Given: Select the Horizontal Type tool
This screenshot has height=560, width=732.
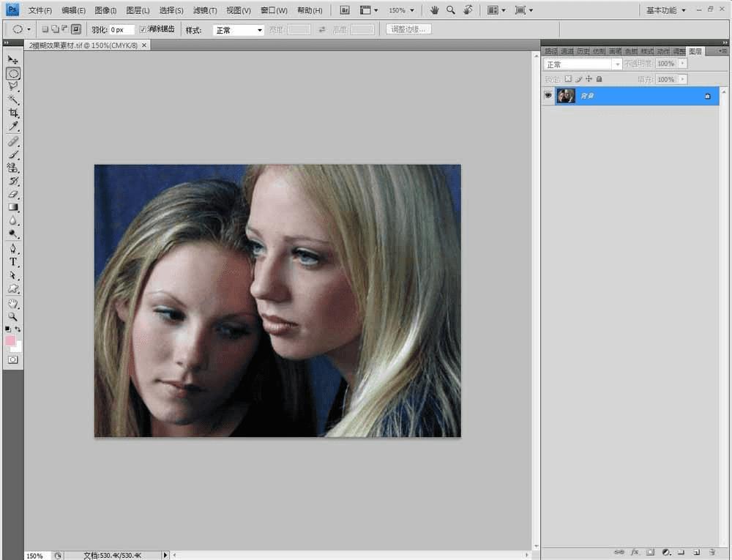Looking at the screenshot, I should [x=13, y=262].
